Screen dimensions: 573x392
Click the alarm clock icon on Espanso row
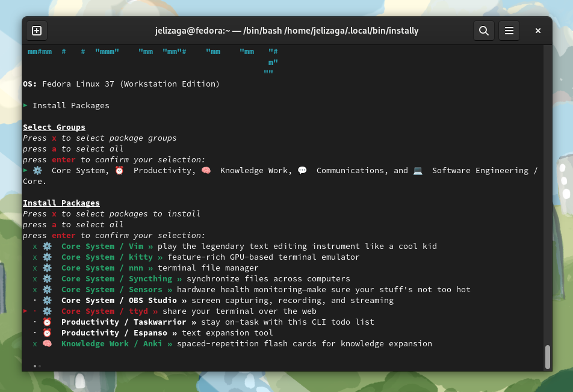pyautogui.click(x=47, y=333)
